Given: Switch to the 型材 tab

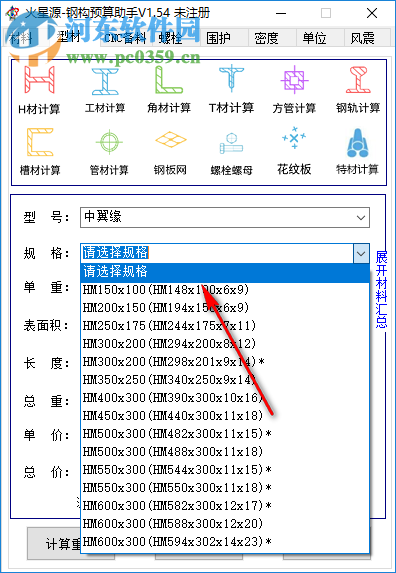Looking at the screenshot, I should 69,37.
